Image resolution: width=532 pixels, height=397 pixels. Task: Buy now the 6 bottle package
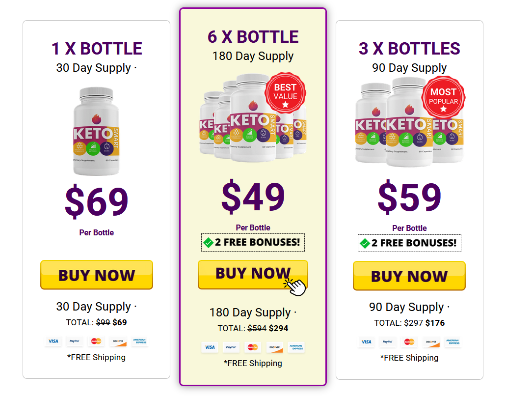253,274
